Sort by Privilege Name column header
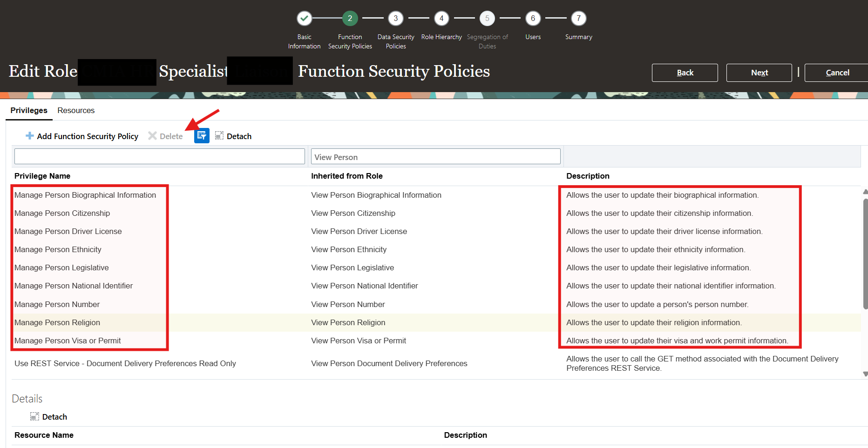This screenshot has width=868, height=448. (x=42, y=176)
